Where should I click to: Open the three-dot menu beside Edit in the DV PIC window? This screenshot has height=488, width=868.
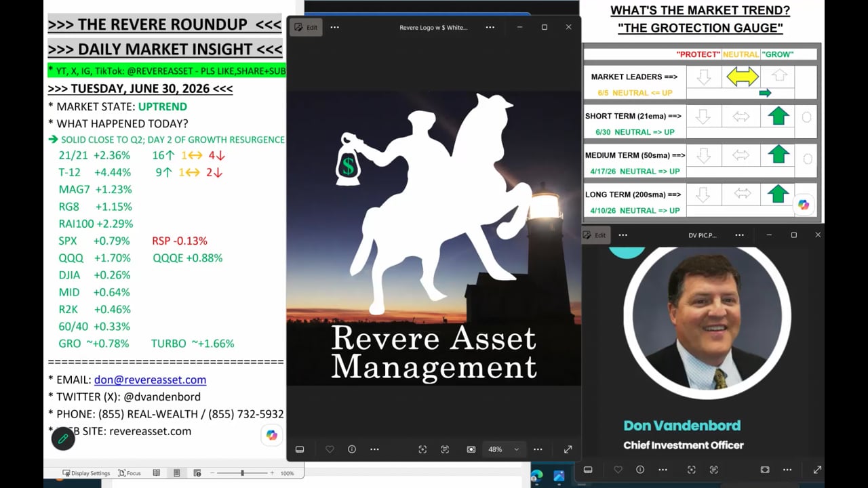tap(623, 235)
